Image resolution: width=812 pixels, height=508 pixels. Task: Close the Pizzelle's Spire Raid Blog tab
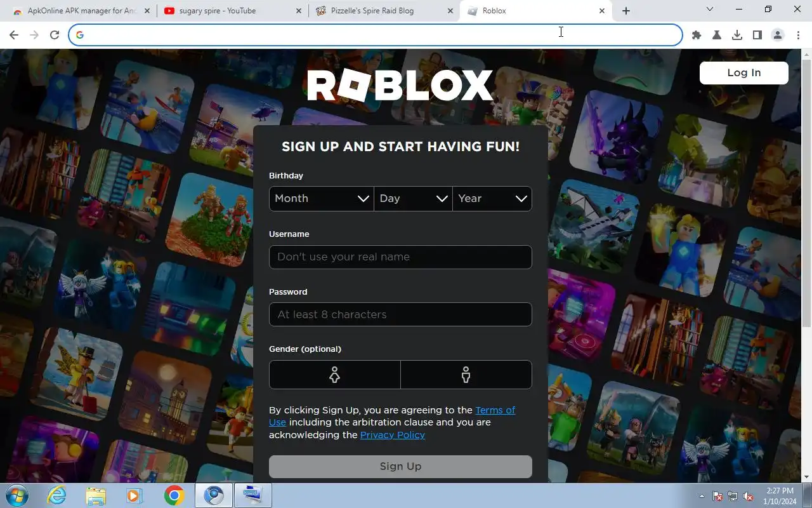[450, 11]
